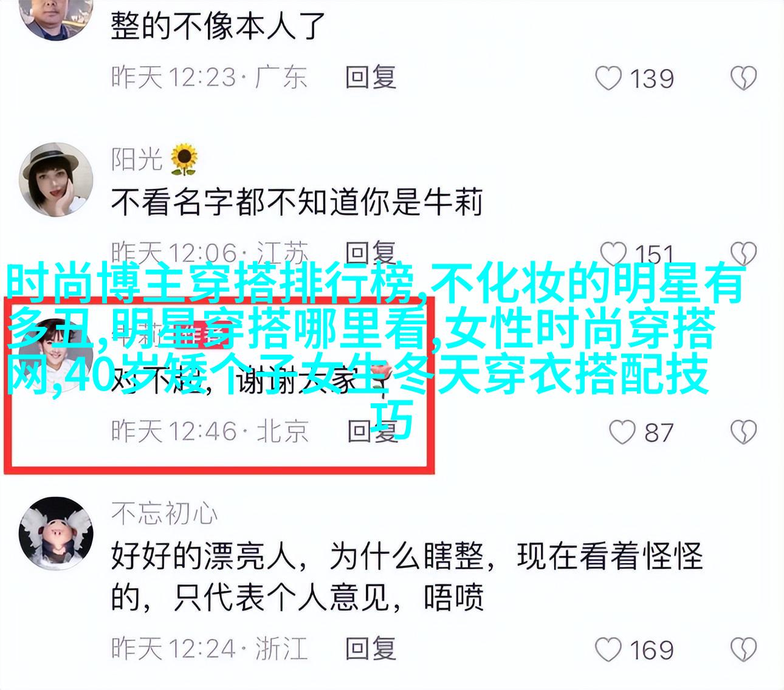Select comment text 整的不像本人了
Viewport: 784px width, 690px height.
click(219, 26)
